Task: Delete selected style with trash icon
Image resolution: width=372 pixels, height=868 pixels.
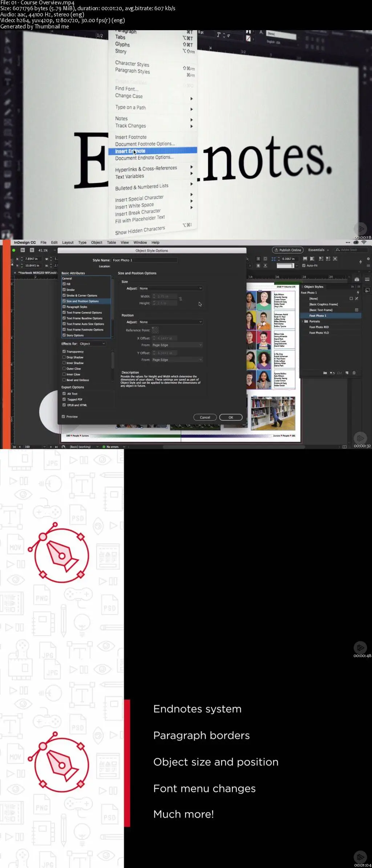Action: coord(354,373)
